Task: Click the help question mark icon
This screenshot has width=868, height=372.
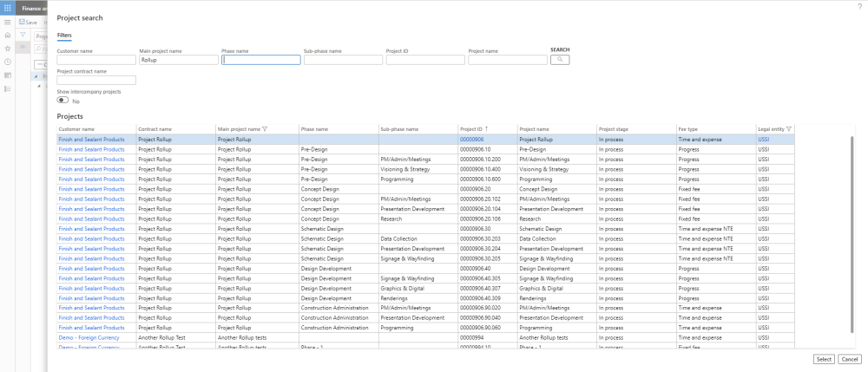Action: (859, 7)
